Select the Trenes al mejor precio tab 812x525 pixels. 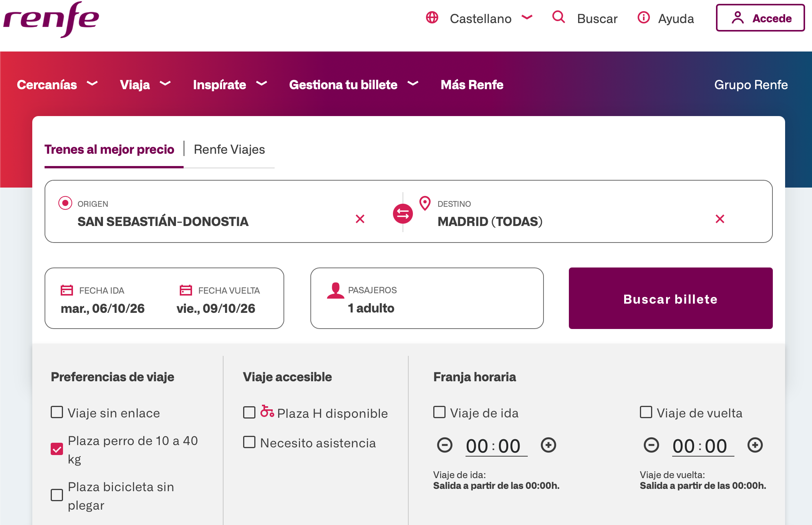coord(109,150)
